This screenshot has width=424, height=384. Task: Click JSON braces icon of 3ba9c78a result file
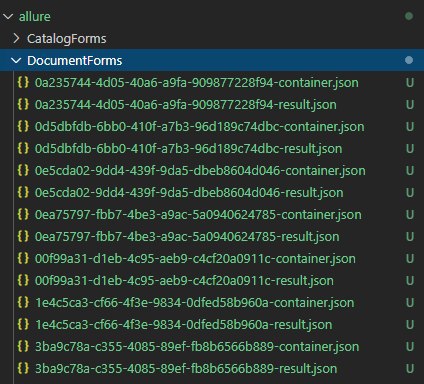23,368
